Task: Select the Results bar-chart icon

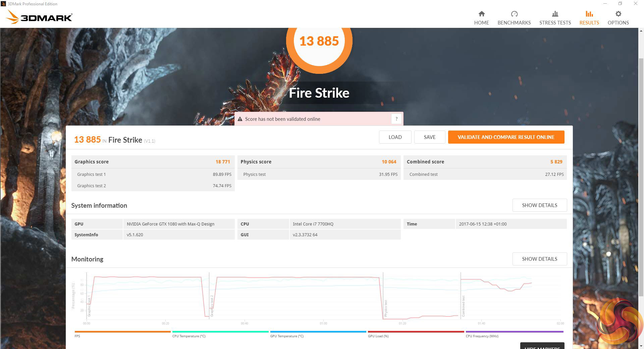Action: pyautogui.click(x=589, y=14)
